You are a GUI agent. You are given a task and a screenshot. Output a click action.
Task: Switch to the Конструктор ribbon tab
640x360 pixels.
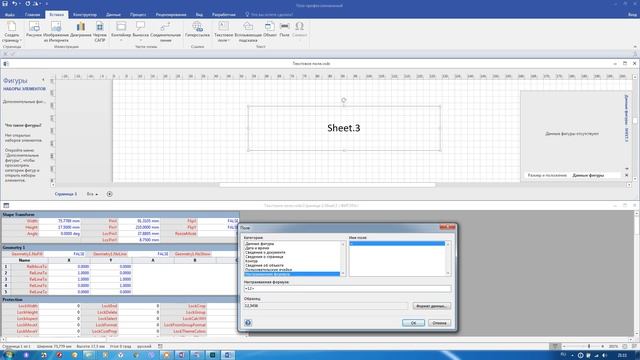point(85,15)
